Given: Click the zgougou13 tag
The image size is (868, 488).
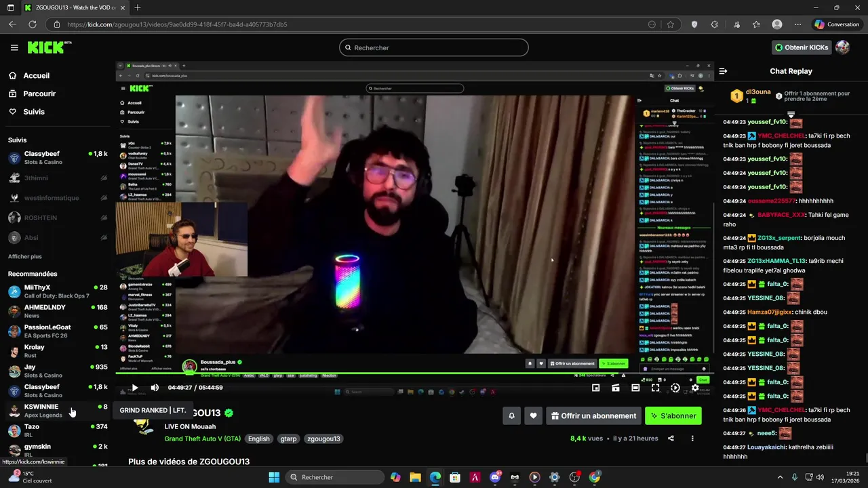Looking at the screenshot, I should pos(323,439).
